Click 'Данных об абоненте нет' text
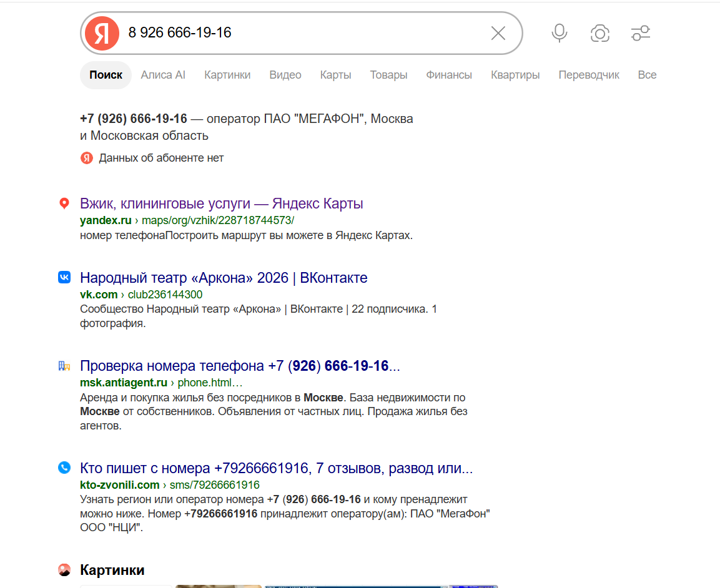This screenshot has height=588, width=720. pos(161,158)
